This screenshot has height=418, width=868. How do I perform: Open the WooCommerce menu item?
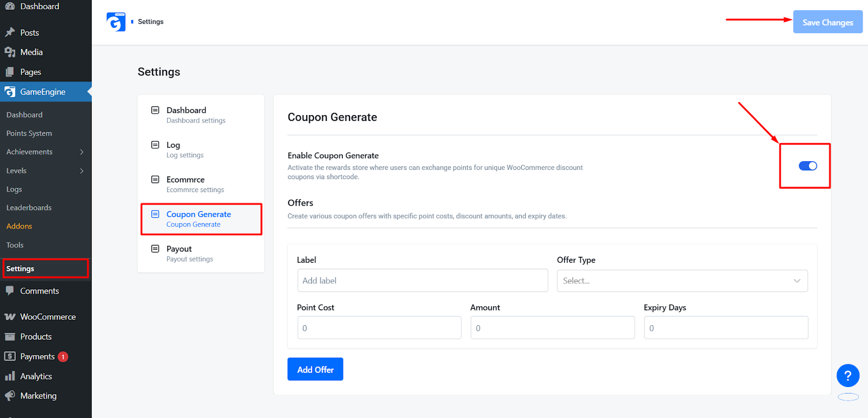pyautogui.click(x=46, y=316)
